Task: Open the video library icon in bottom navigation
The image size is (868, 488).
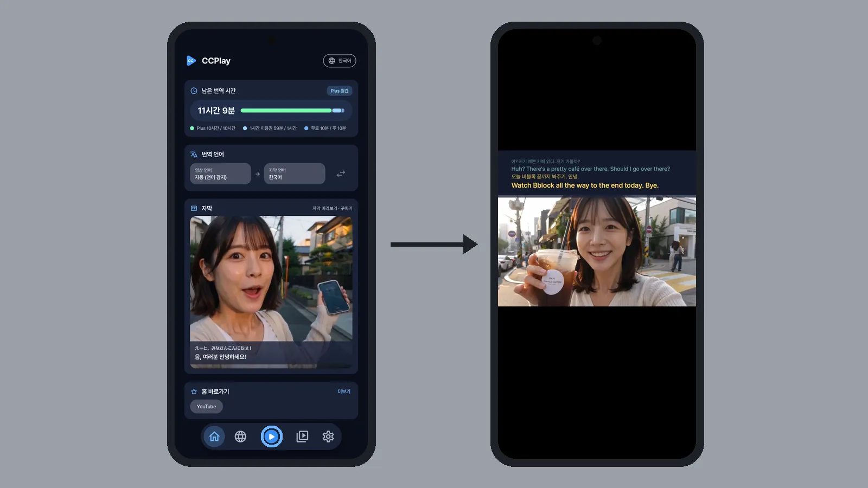Action: coord(302,436)
